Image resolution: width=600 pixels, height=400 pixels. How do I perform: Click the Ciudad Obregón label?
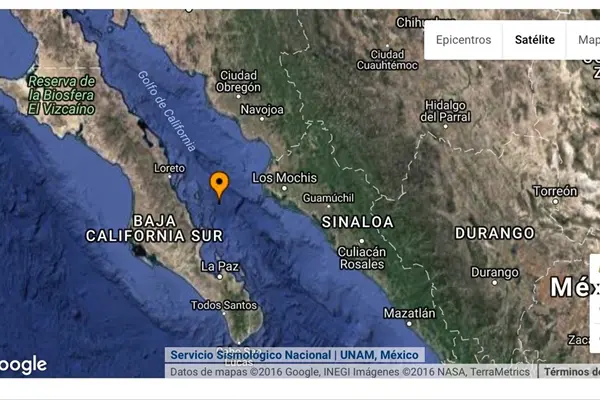click(238, 81)
